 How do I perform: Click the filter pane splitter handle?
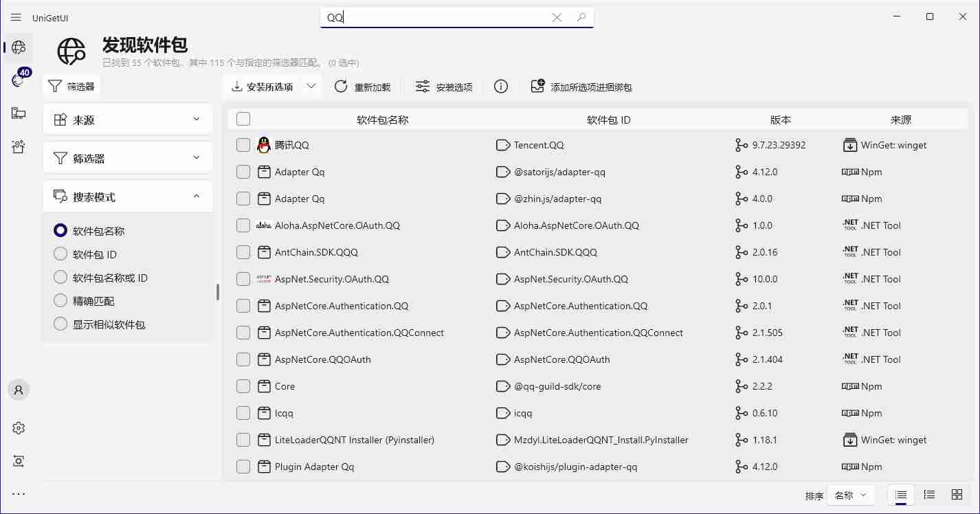coord(218,292)
